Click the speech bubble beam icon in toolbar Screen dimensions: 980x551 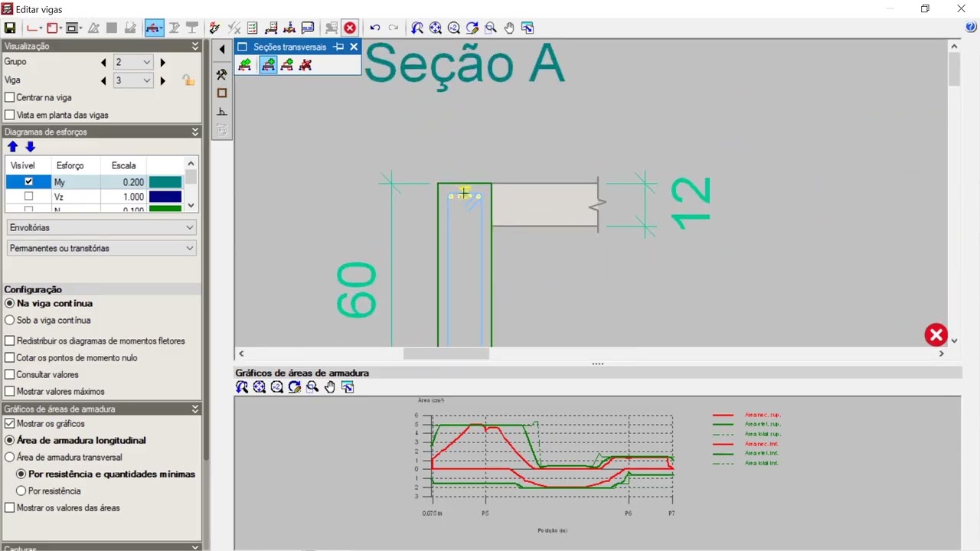click(x=308, y=28)
